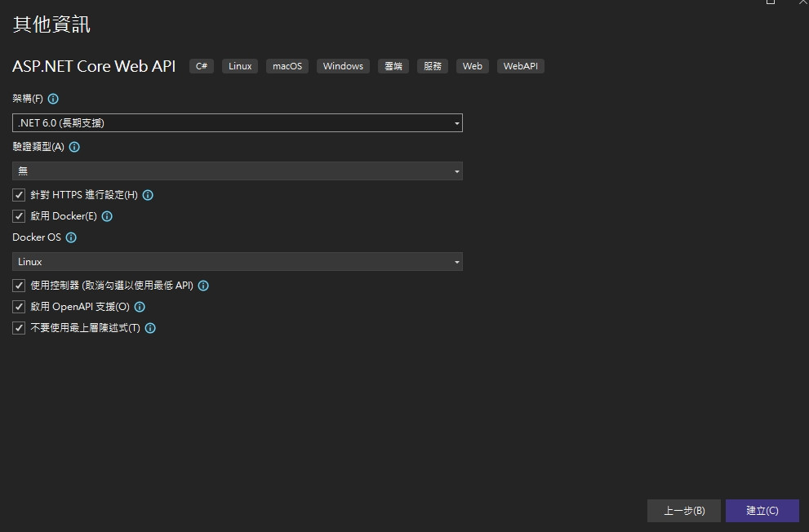Open the Docker OS Linux dropdown
The width and height of the screenshot is (809, 532).
click(238, 262)
